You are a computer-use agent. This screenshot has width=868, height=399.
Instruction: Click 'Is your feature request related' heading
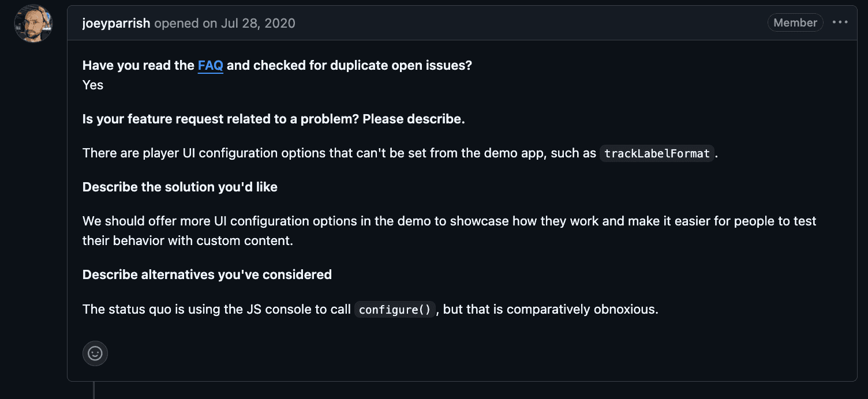click(273, 119)
